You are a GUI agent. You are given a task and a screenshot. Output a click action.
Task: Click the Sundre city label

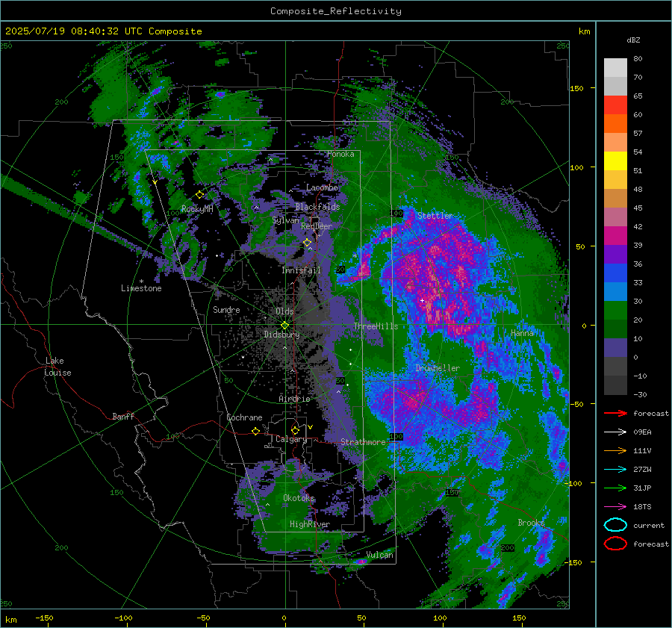click(x=226, y=310)
